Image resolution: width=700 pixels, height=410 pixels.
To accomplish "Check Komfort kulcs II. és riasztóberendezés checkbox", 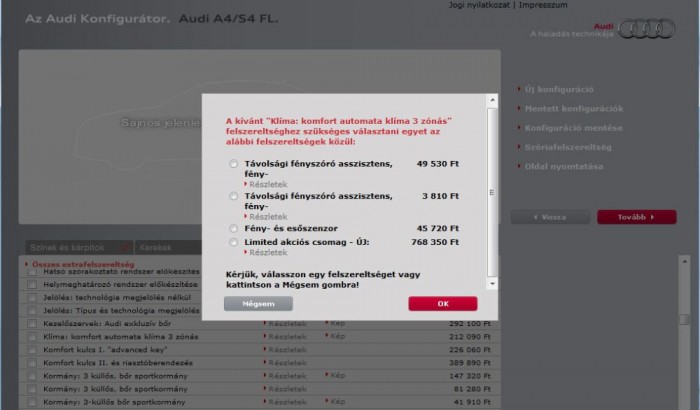I will pos(32,363).
